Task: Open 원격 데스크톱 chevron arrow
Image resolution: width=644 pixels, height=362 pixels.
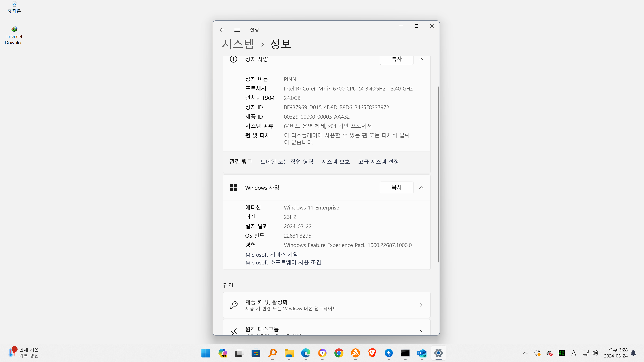Action: [421, 332]
